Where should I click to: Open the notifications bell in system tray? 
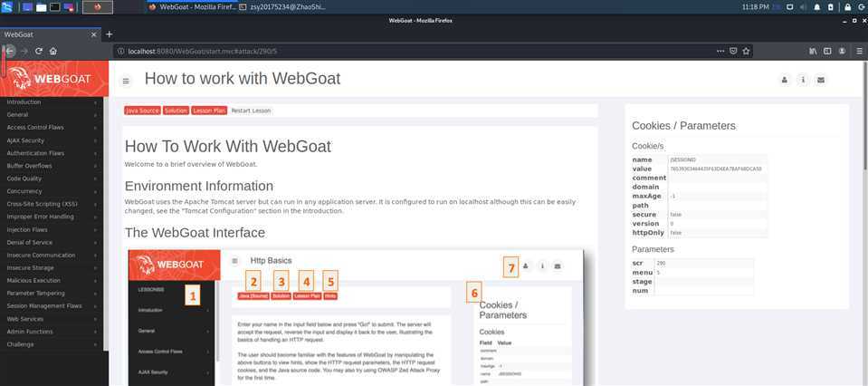[817, 7]
